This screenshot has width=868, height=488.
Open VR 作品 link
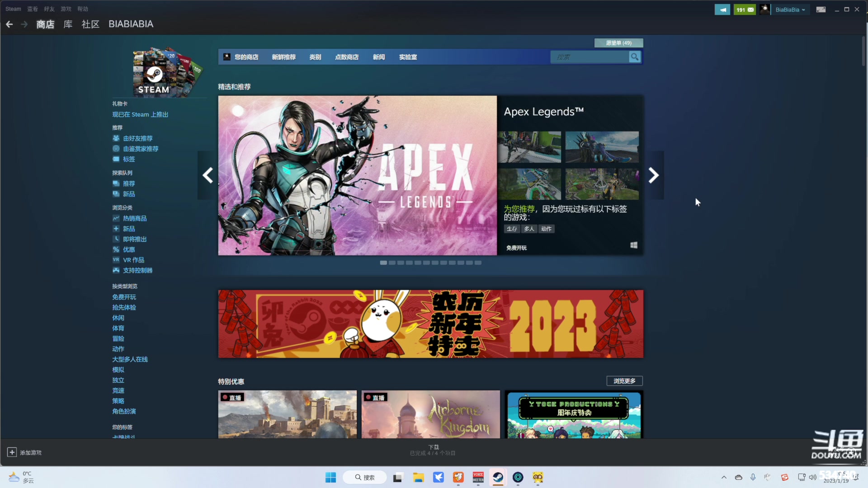point(134,260)
